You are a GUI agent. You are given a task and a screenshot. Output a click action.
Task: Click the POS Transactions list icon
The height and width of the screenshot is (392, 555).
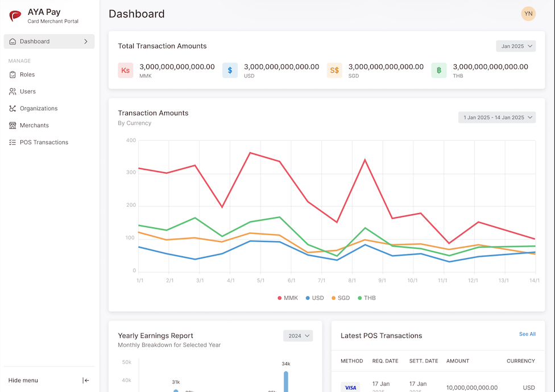tap(13, 143)
